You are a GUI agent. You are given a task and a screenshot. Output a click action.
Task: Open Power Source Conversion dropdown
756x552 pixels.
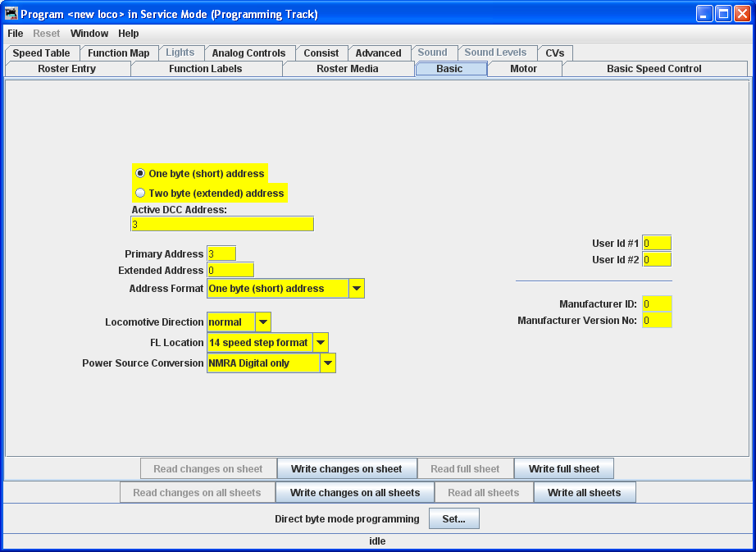pyautogui.click(x=328, y=363)
